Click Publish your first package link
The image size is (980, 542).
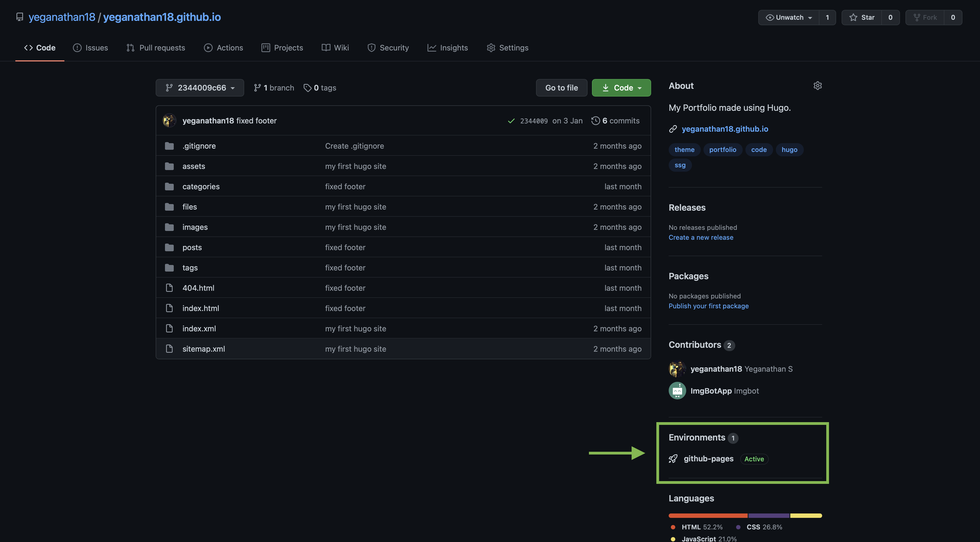coord(708,306)
